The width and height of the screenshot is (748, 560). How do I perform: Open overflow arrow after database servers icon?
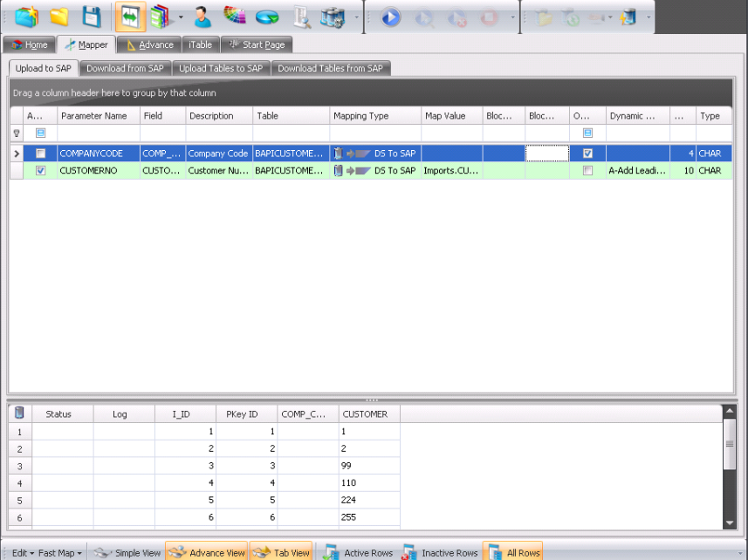[356, 17]
